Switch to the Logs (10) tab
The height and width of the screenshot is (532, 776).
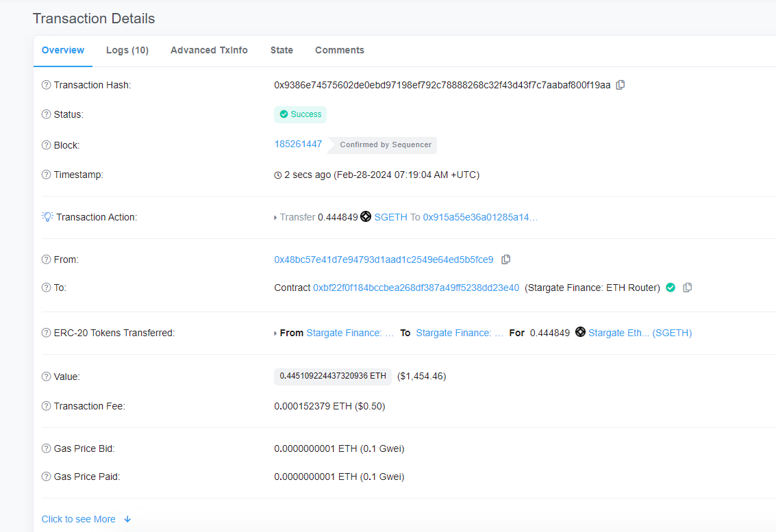pos(127,51)
